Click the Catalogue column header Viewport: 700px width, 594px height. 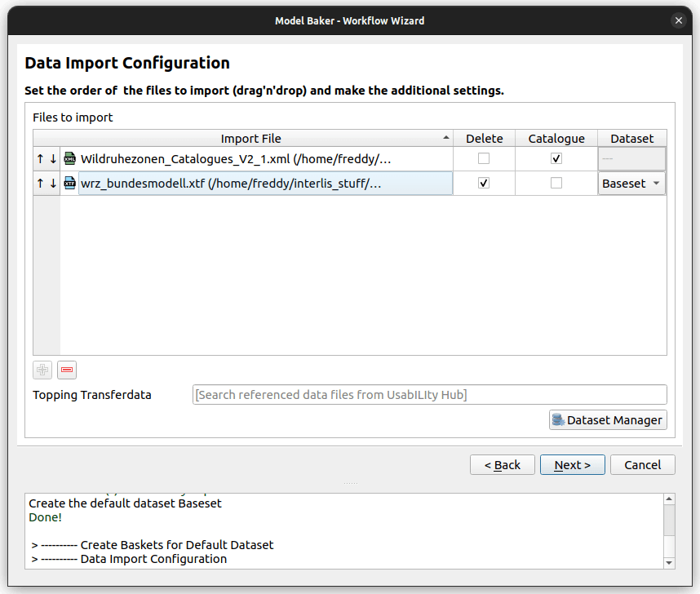(x=556, y=138)
